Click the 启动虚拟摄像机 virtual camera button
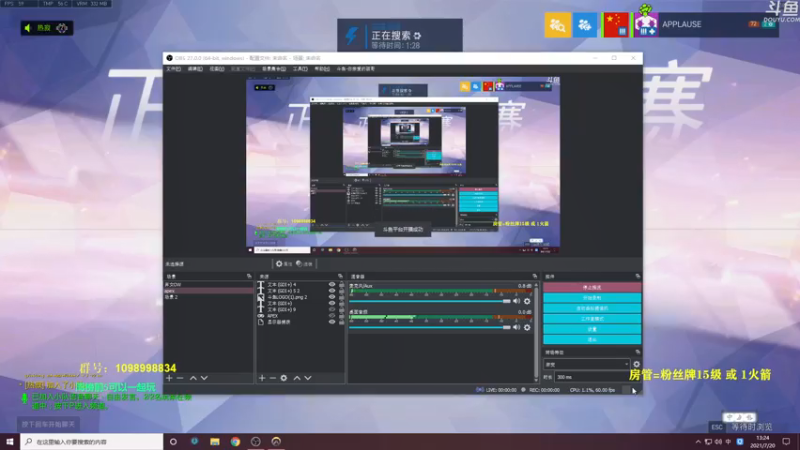 592,308
